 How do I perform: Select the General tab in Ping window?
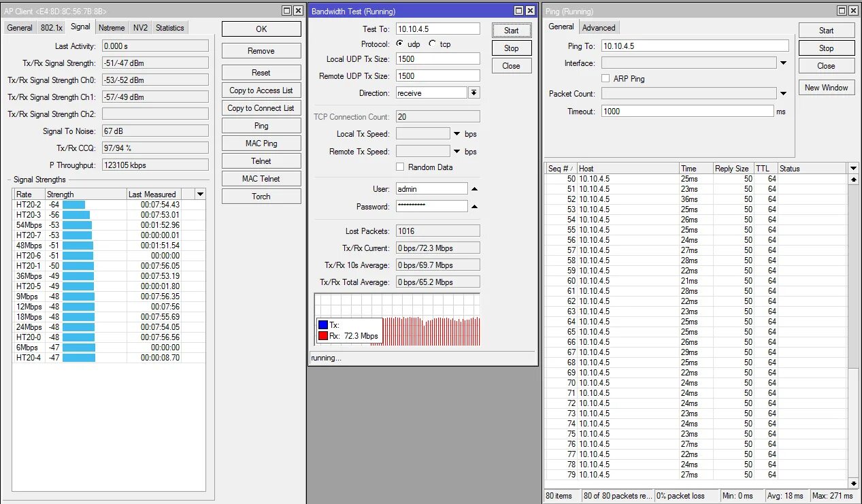[561, 27]
